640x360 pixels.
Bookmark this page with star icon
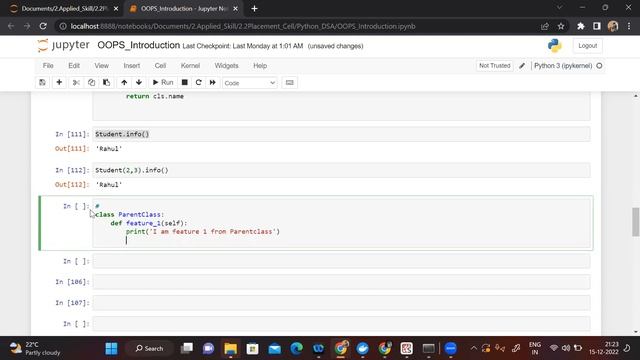coord(561,26)
